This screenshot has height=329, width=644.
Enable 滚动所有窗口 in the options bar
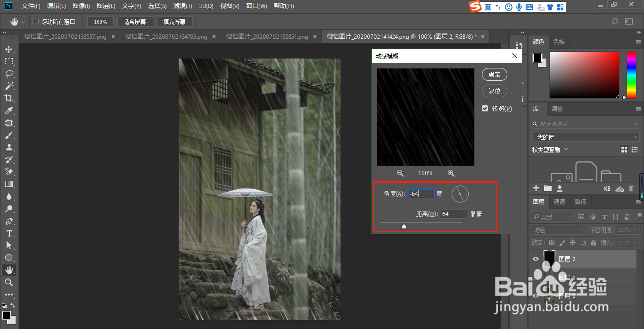coord(35,21)
